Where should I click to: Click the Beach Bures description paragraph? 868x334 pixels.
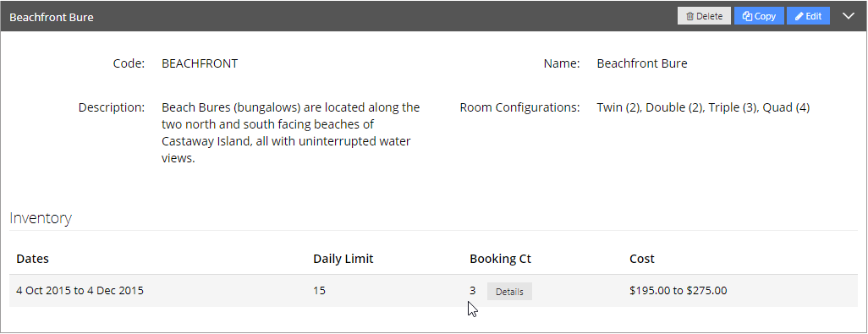[x=291, y=133]
